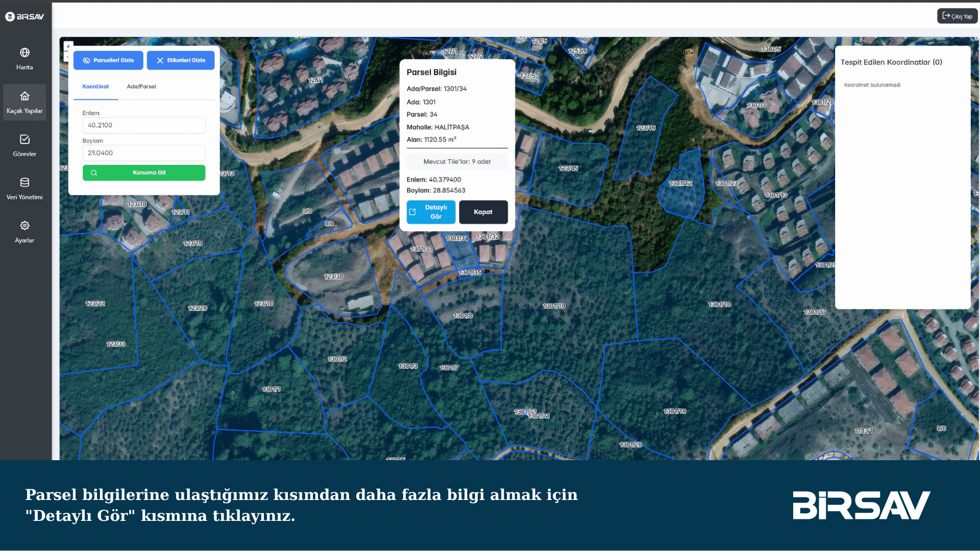Click parcel label 1301/3 on map

408,366
